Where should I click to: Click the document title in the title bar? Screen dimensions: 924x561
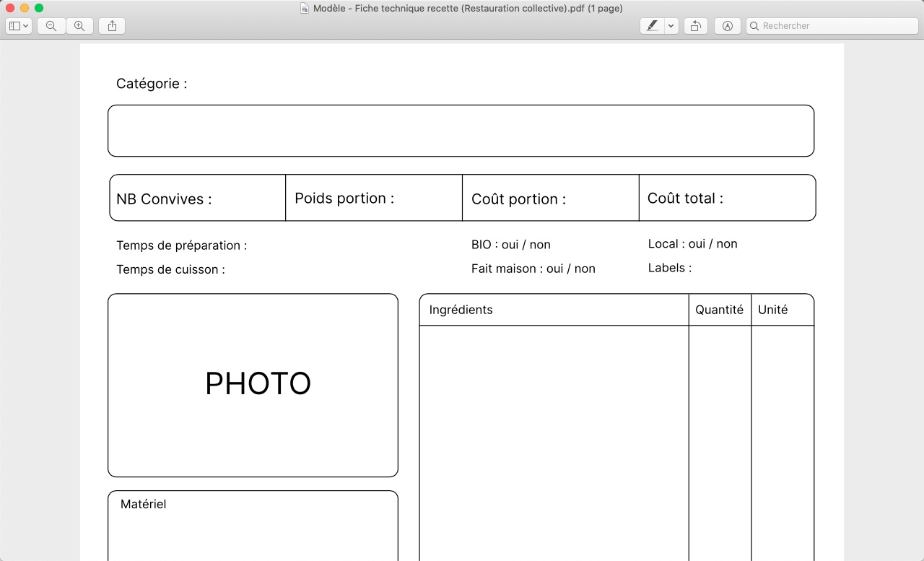(x=468, y=9)
